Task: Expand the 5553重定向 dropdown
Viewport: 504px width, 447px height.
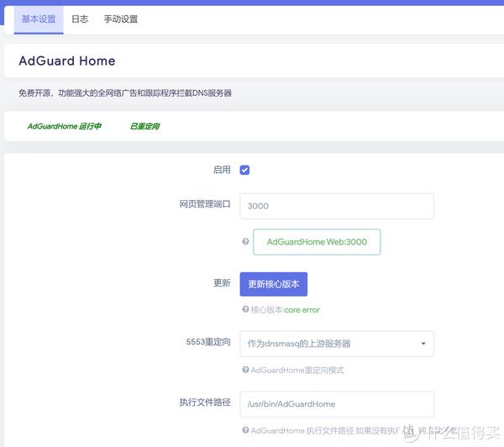Action: (337, 344)
